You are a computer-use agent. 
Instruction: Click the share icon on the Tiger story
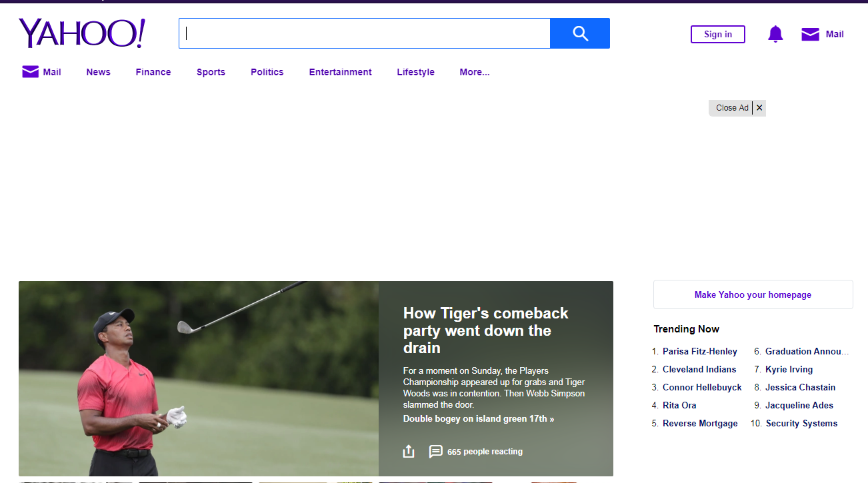(409, 451)
